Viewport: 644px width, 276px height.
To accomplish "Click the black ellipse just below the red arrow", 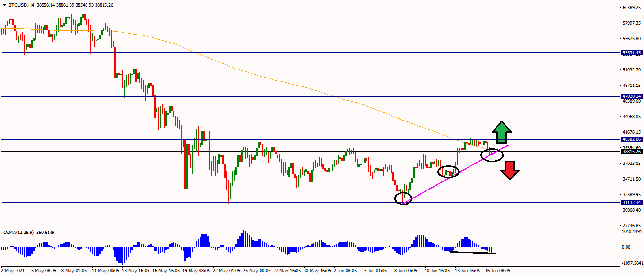I will [492, 155].
